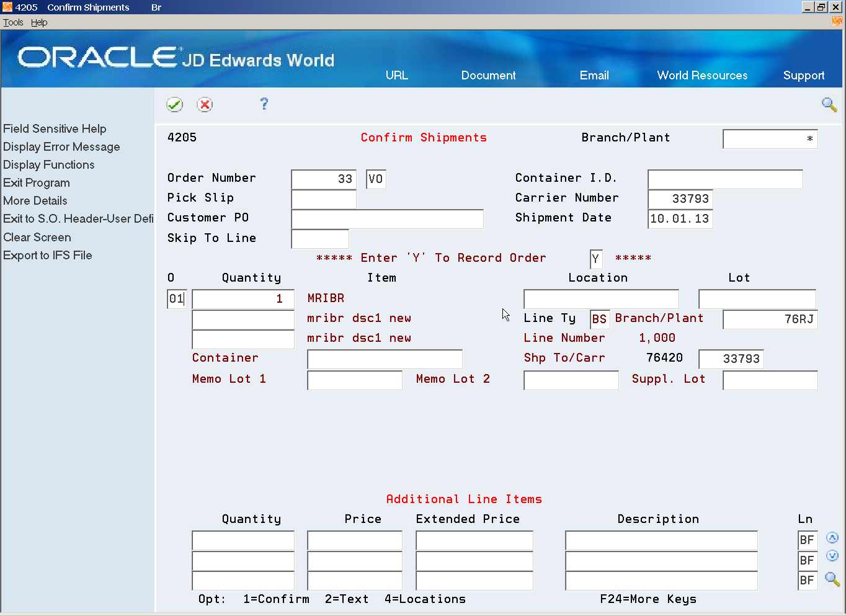This screenshot has height=616, width=846.
Task: Click the first Extended Price field
Action: coord(474,540)
